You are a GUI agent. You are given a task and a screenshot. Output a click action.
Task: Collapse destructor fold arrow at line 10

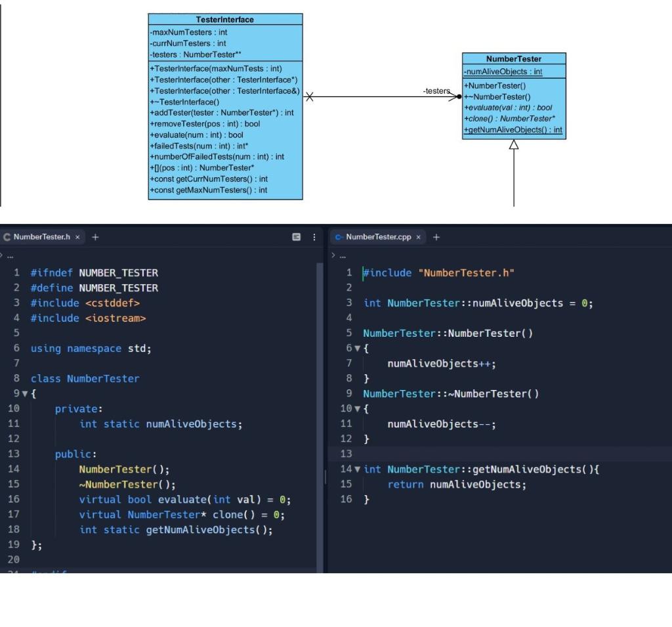tap(358, 409)
